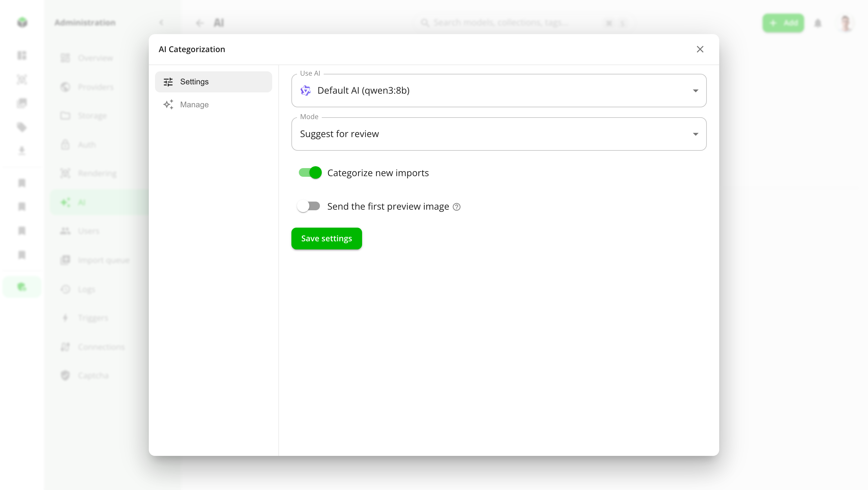Click the Mode dropdown arrow
The width and height of the screenshot is (868, 490).
pos(695,134)
